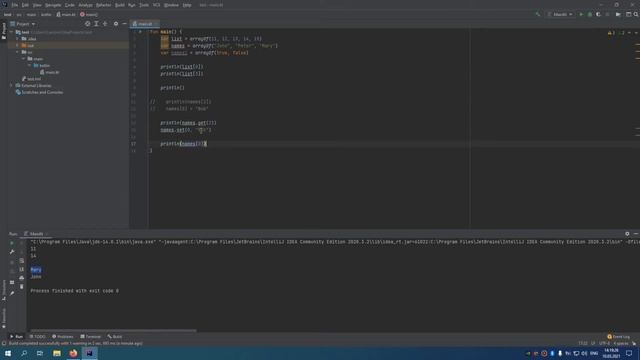Open Run panel settings gear
The width and height of the screenshot is (640, 360).
click(627, 234)
